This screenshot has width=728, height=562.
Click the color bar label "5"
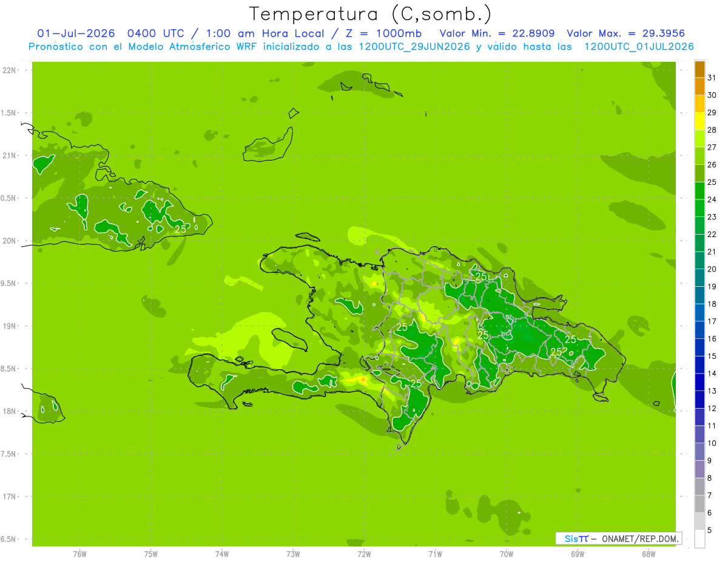coord(710,530)
